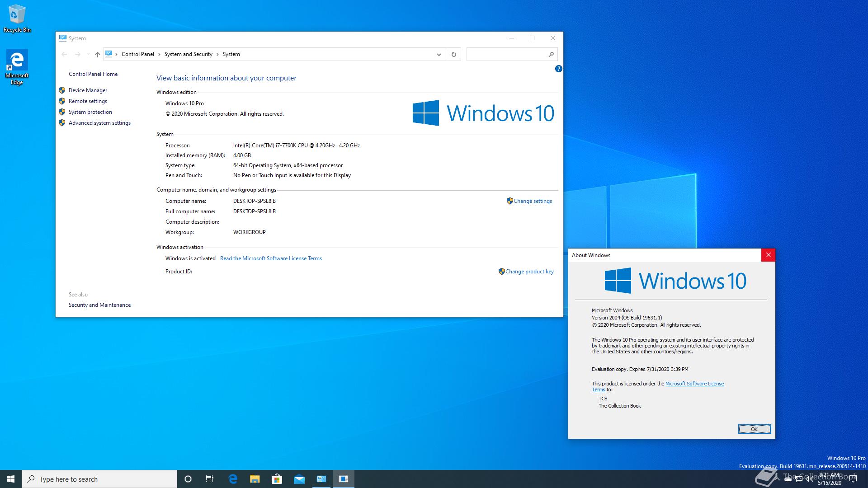Click the System window title icon
This screenshot has width=868, height=488.
(63, 38)
